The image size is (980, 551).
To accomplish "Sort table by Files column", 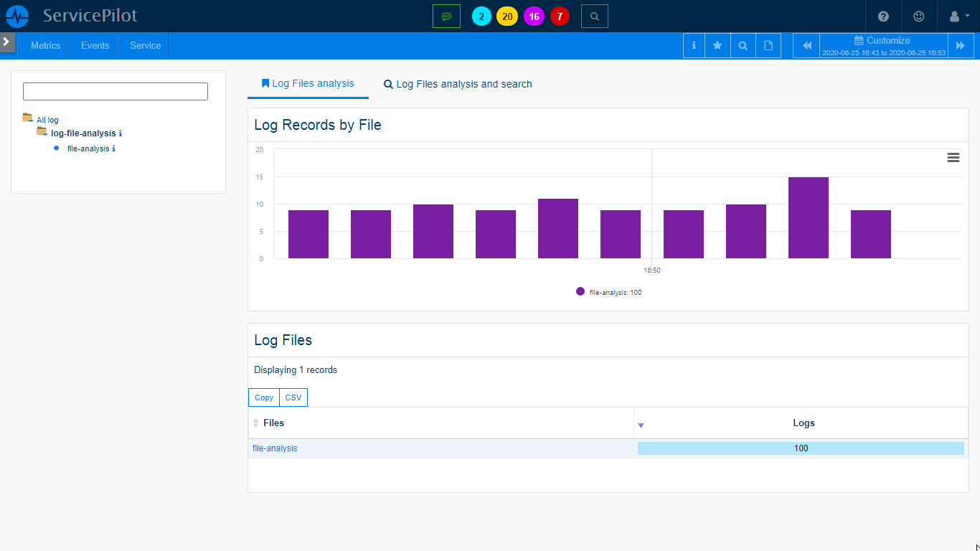I will pos(273,423).
